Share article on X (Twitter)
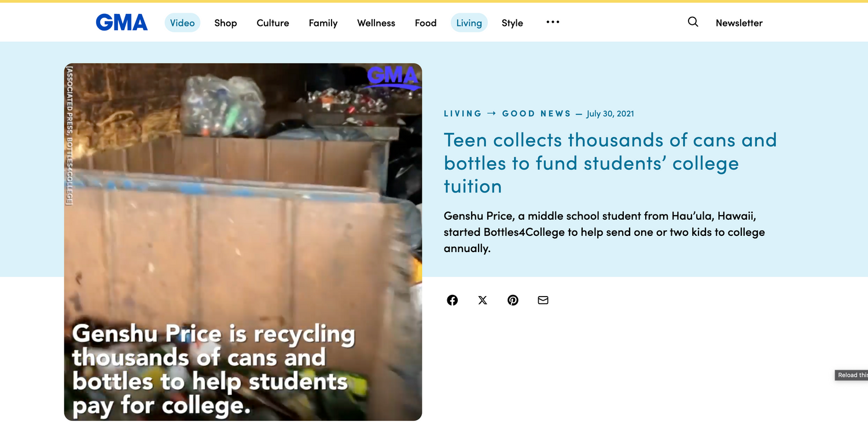Image resolution: width=868 pixels, height=429 pixels. tap(483, 300)
